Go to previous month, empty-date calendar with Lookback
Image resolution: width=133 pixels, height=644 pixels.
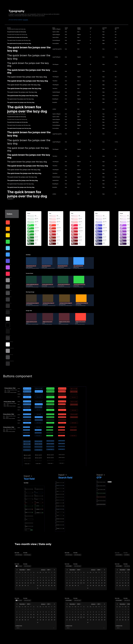coord(17,604)
